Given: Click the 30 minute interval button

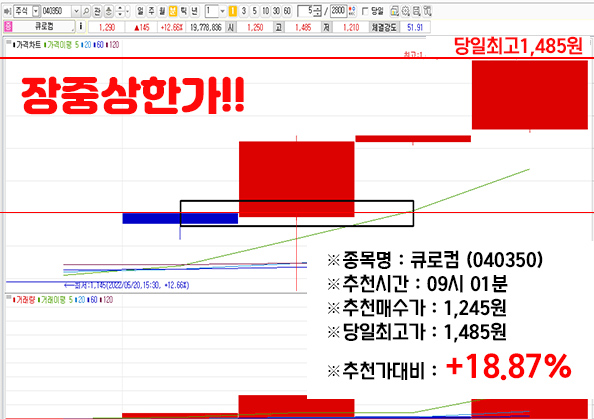Looking at the screenshot, I should [276, 11].
